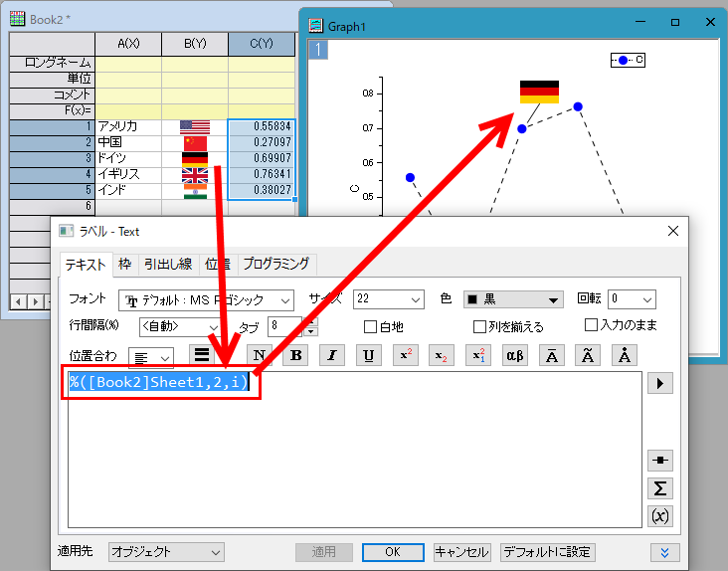The image size is (728, 571).
Task: Toggle underline formatting button
Action: pyautogui.click(x=369, y=355)
